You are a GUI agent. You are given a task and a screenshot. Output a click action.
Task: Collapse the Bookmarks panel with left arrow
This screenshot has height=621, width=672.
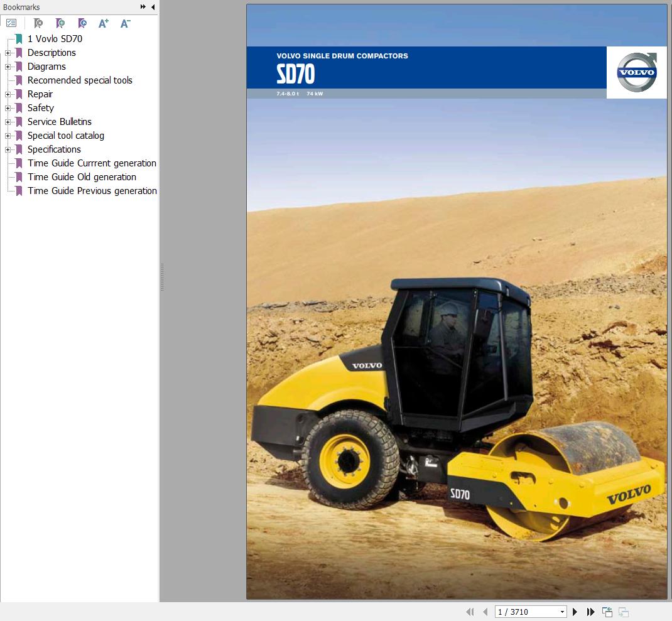coord(153,7)
